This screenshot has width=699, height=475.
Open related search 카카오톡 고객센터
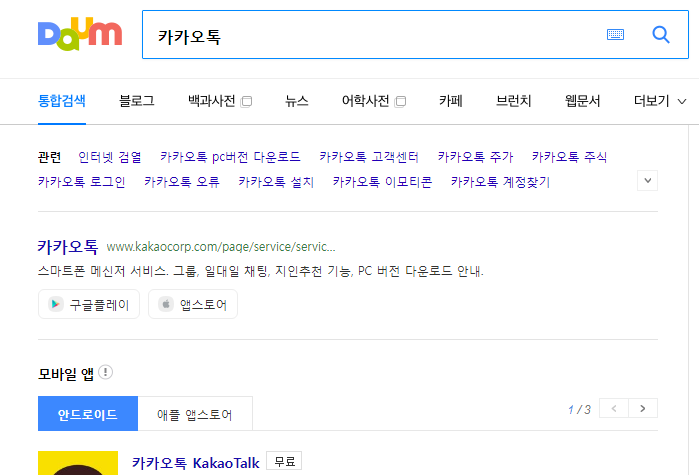coord(369,157)
